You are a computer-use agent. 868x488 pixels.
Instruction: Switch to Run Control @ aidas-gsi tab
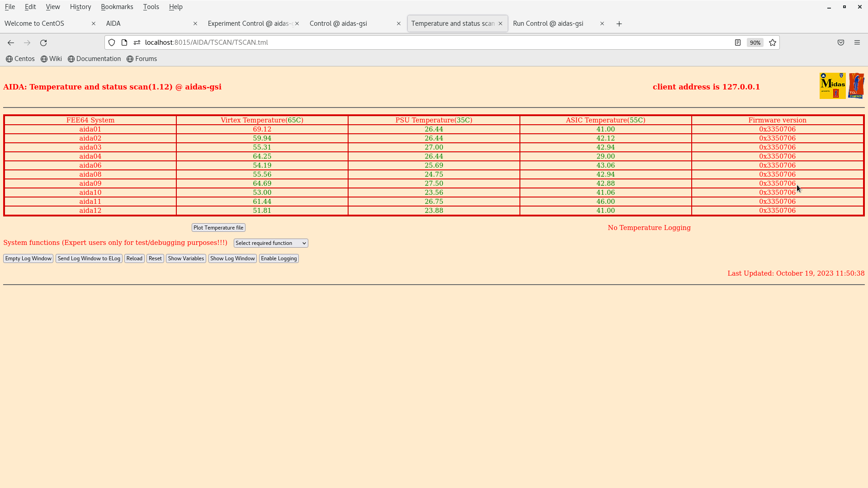[x=548, y=23]
